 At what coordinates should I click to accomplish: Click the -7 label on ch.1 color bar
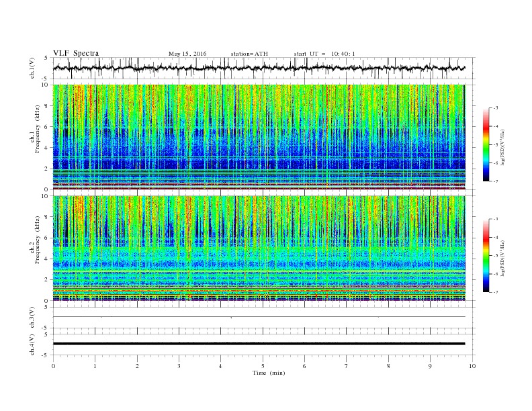496,181
